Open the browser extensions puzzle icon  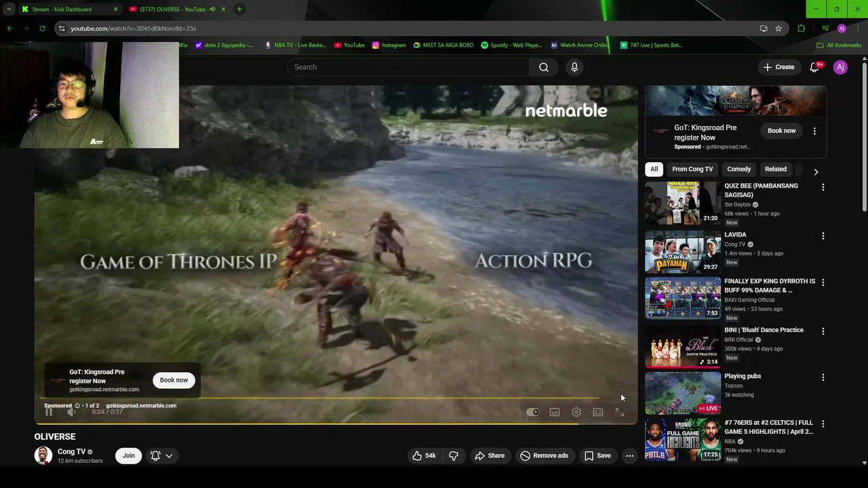802,28
